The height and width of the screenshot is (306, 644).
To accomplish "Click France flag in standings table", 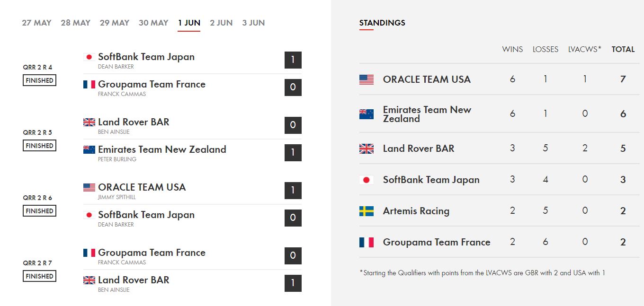I will tap(367, 242).
